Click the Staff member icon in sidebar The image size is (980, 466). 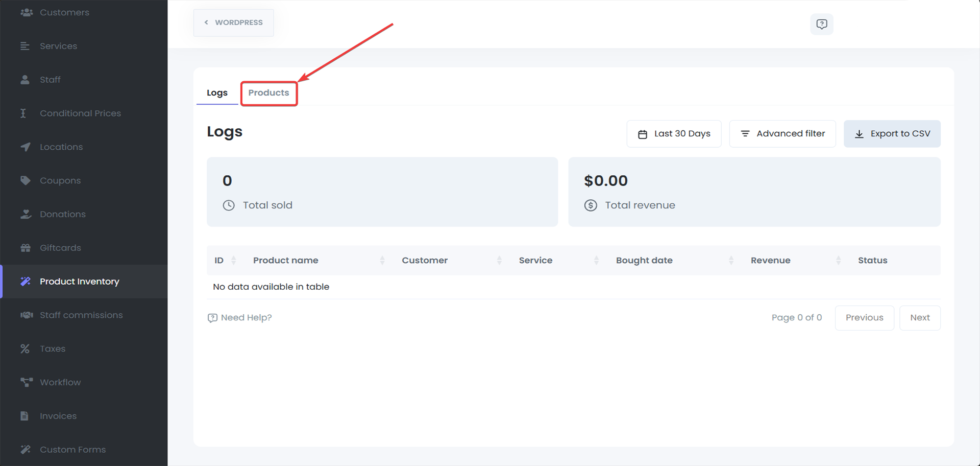pyautogui.click(x=25, y=79)
